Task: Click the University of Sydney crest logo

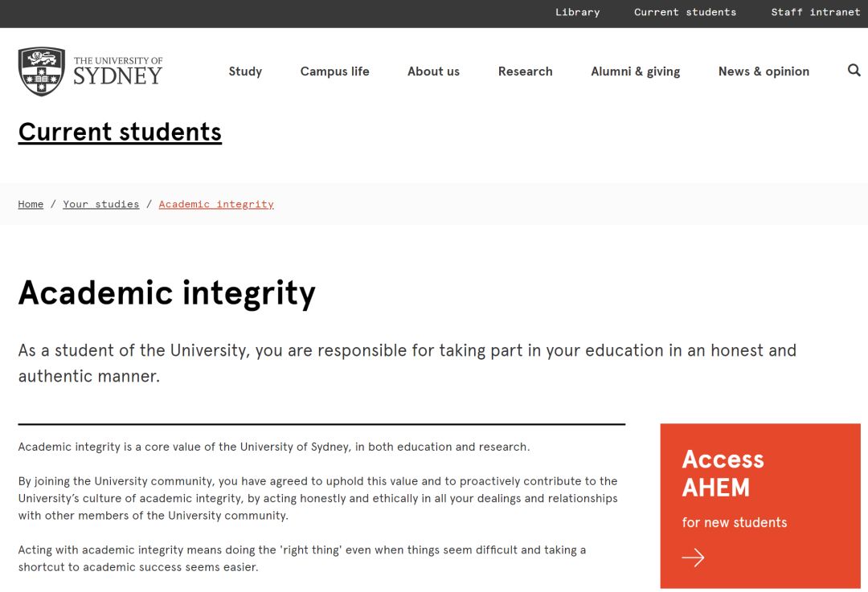Action: [42, 71]
